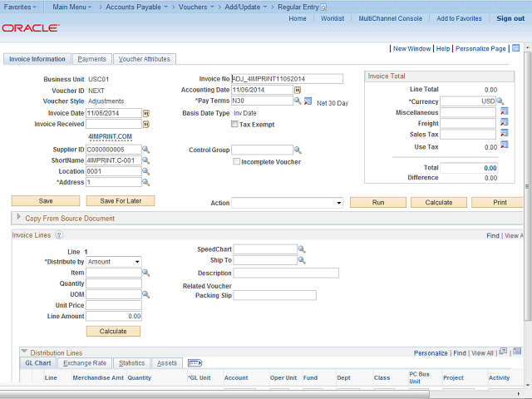Click the Save For Later button
The image size is (532, 399).
(x=121, y=201)
